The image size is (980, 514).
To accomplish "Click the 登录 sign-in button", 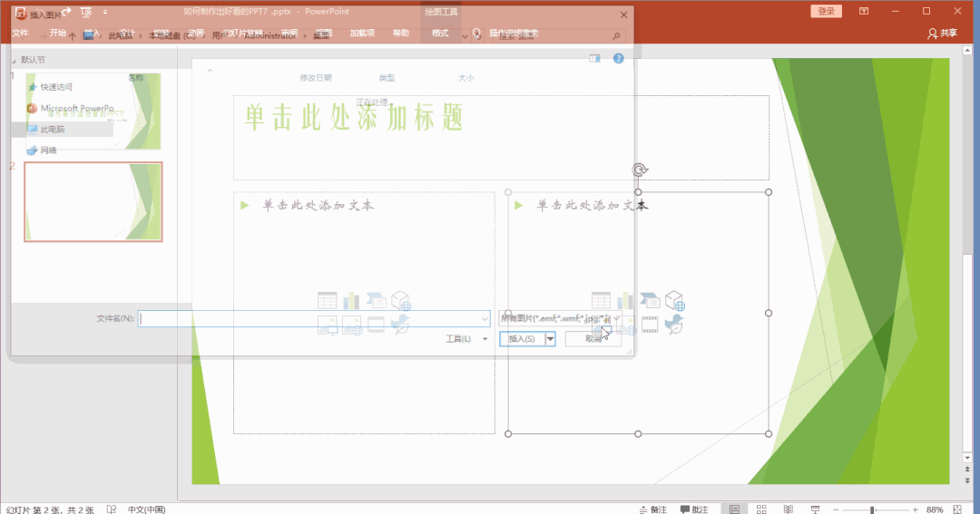I will 827,11.
